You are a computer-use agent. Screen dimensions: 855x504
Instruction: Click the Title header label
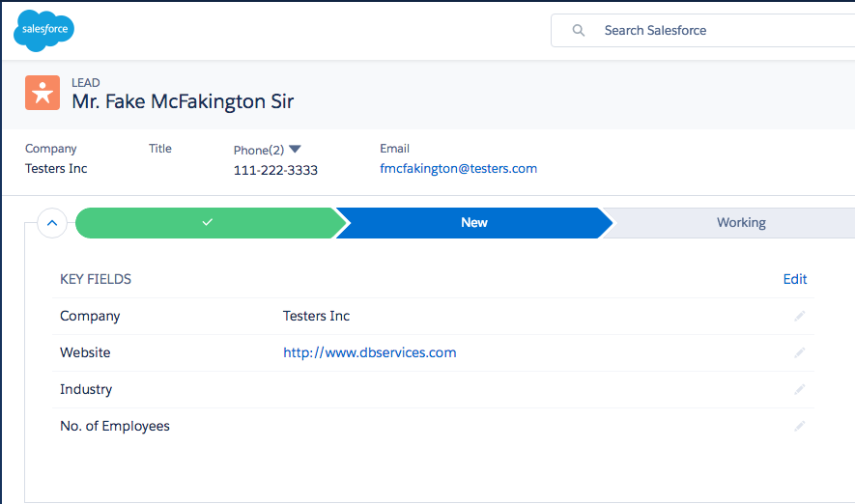(x=160, y=149)
